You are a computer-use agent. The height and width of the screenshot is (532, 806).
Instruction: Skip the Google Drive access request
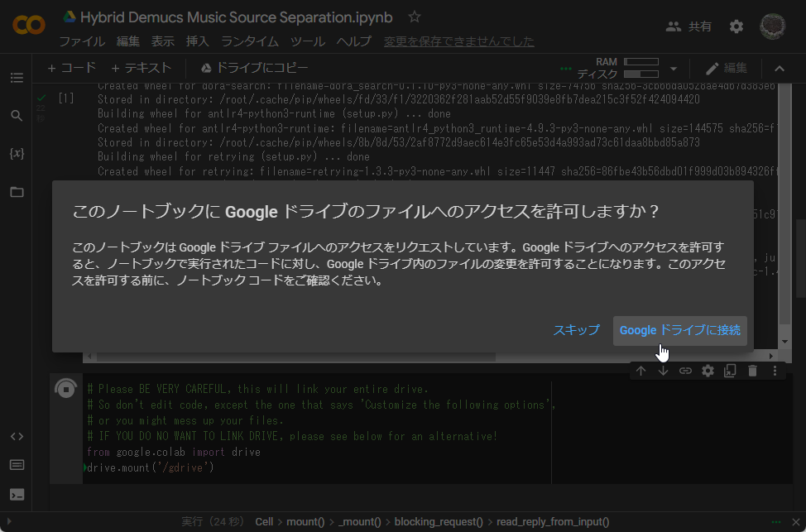click(577, 330)
